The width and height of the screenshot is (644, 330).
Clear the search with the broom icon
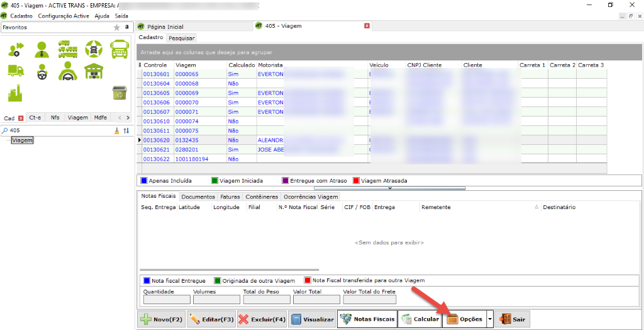116,130
